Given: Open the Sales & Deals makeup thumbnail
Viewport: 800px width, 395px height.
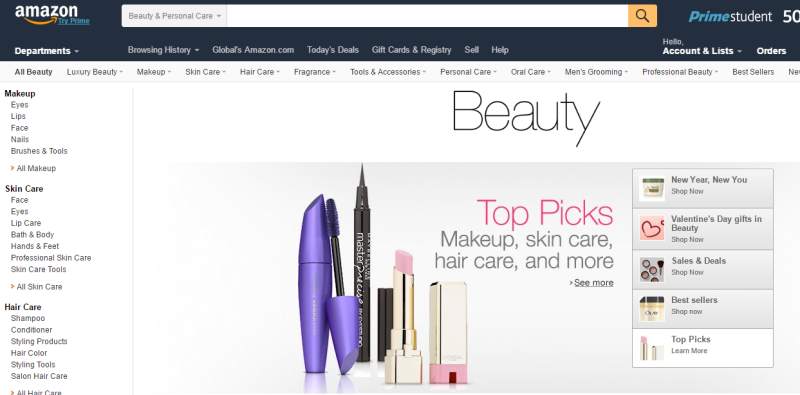Looking at the screenshot, I should click(652, 270).
